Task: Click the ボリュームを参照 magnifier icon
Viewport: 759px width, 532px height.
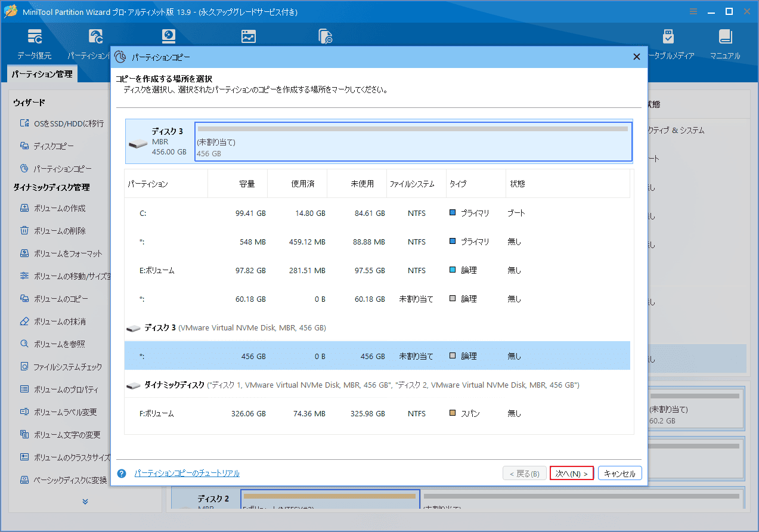Action: [24, 344]
